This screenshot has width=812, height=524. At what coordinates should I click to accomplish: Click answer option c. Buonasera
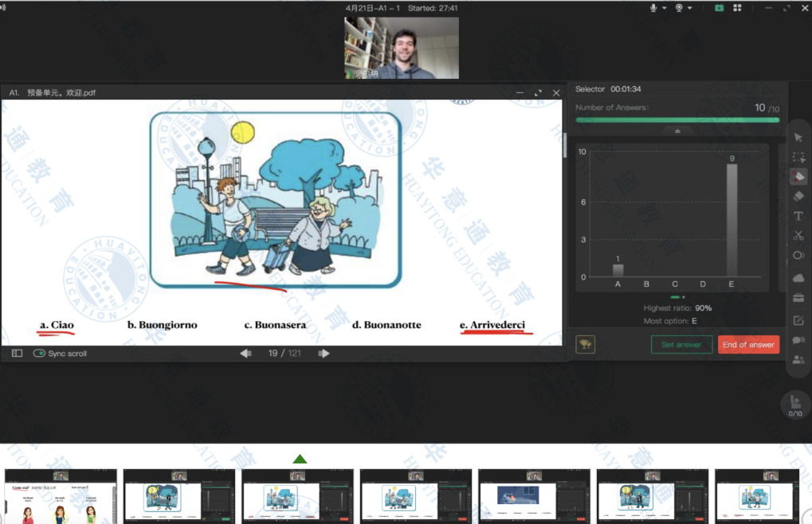click(x=275, y=325)
